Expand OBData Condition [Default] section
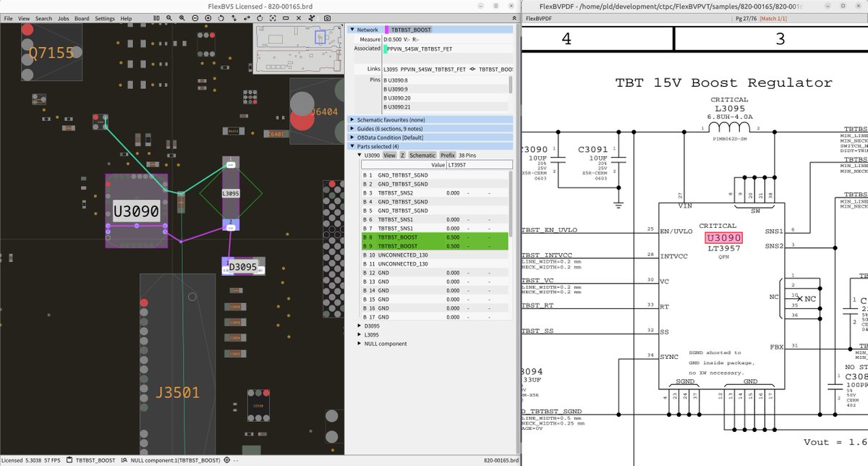868x466 pixels. (352, 137)
